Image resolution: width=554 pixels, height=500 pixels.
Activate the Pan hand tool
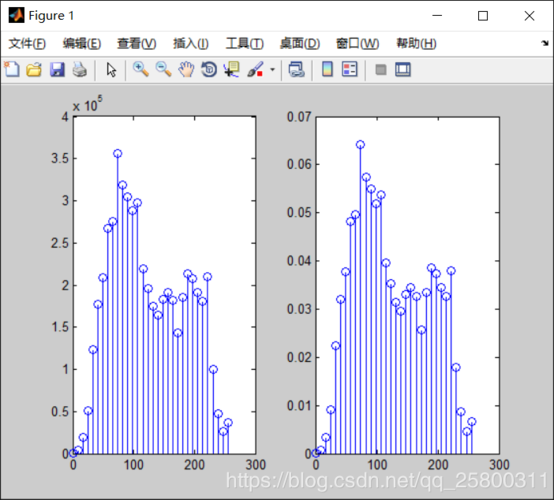pos(186,69)
